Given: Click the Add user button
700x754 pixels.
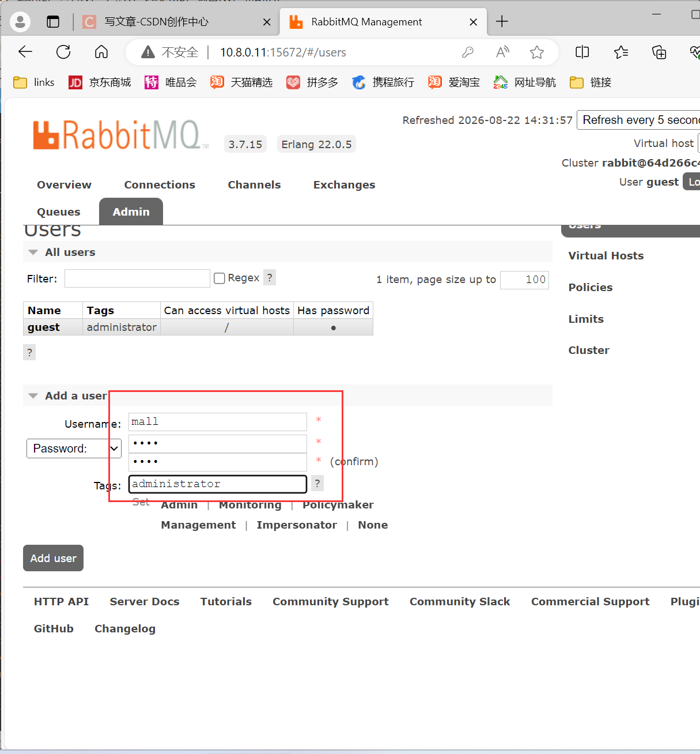Looking at the screenshot, I should (x=53, y=558).
